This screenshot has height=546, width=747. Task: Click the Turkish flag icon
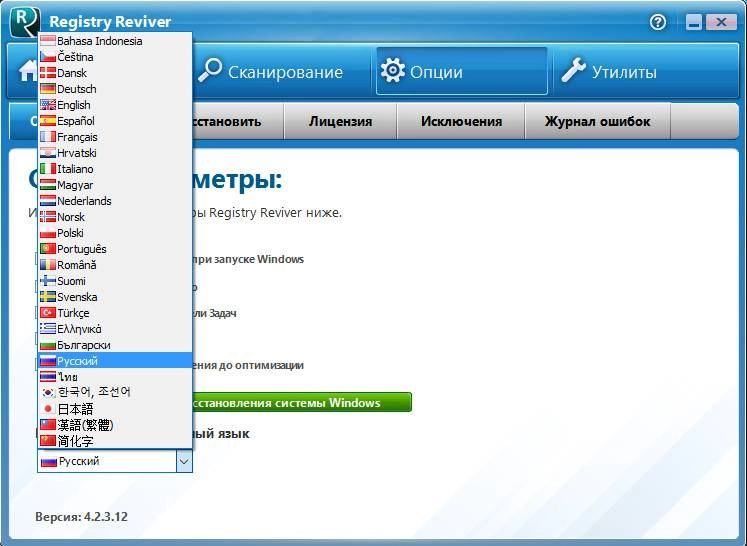click(x=48, y=313)
